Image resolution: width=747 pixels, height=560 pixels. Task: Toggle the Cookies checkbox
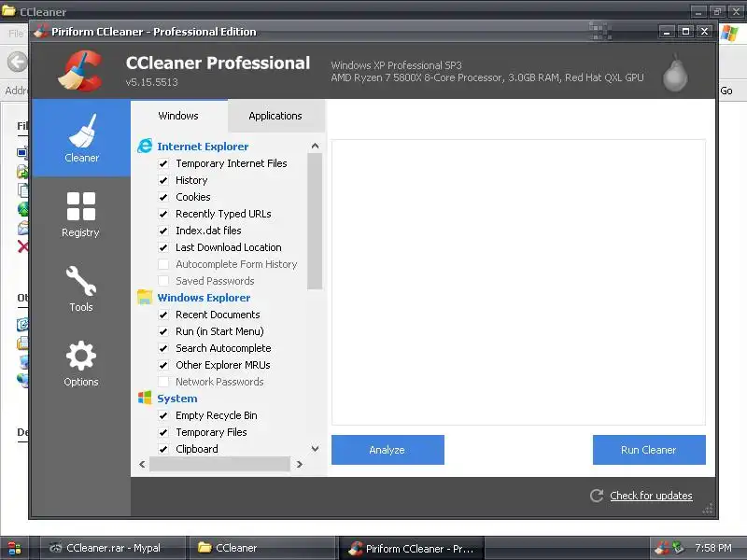[x=163, y=197]
